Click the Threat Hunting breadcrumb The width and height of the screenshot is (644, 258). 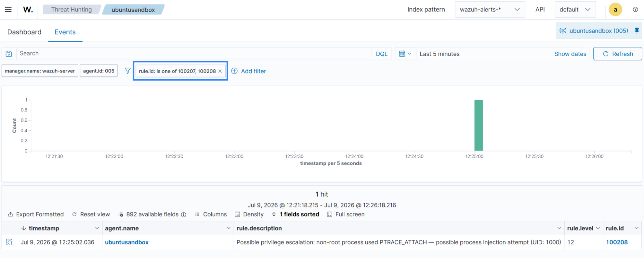click(72, 9)
